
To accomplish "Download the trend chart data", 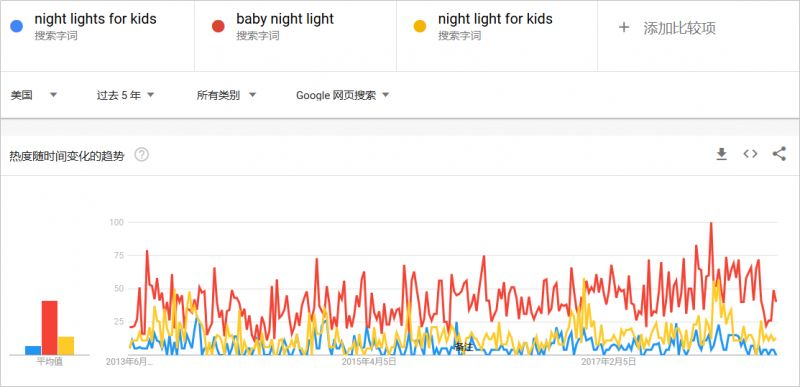I will click(721, 154).
